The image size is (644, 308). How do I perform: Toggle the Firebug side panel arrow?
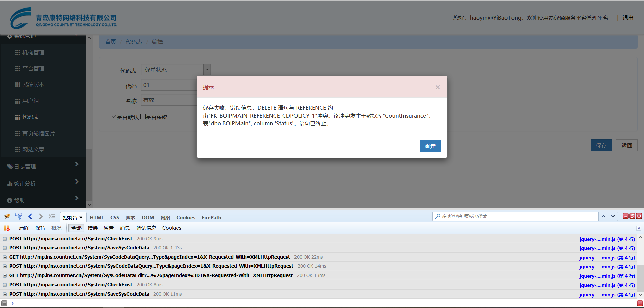click(639, 228)
